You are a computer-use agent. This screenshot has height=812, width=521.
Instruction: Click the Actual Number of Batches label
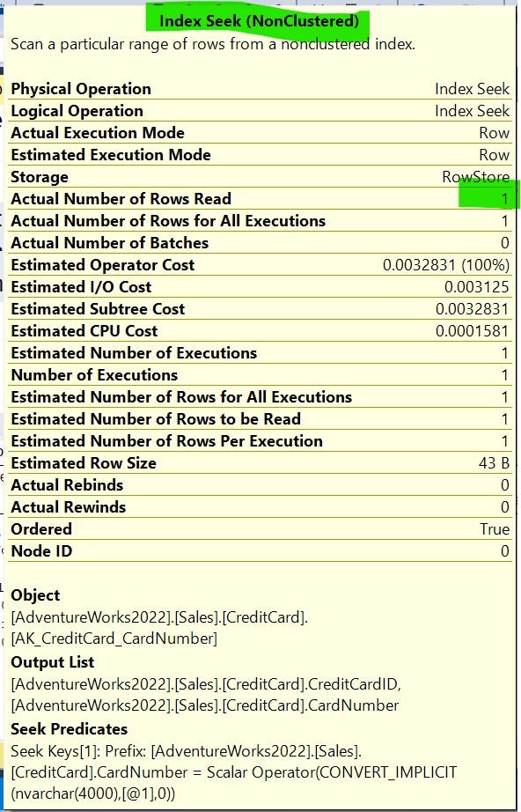(x=110, y=243)
